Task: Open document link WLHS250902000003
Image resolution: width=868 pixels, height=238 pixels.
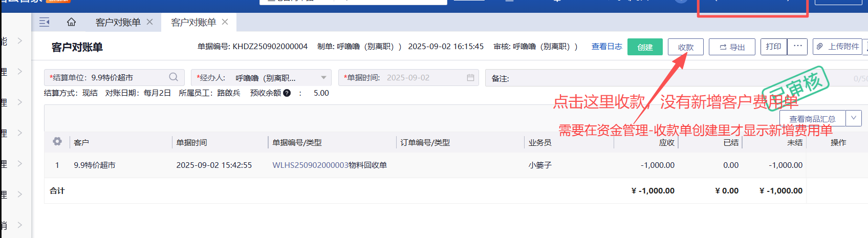Action: [x=310, y=165]
